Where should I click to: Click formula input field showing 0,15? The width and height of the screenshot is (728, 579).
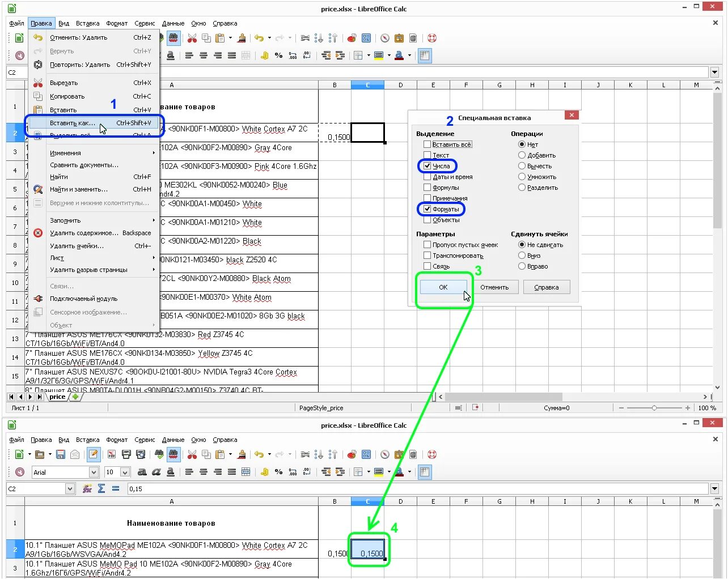point(418,488)
